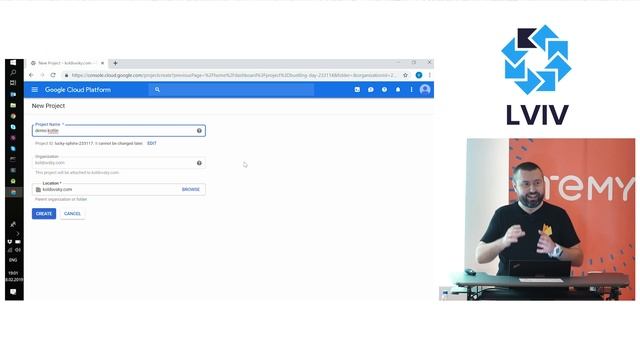Open a new browser tab with plus

tap(115, 63)
